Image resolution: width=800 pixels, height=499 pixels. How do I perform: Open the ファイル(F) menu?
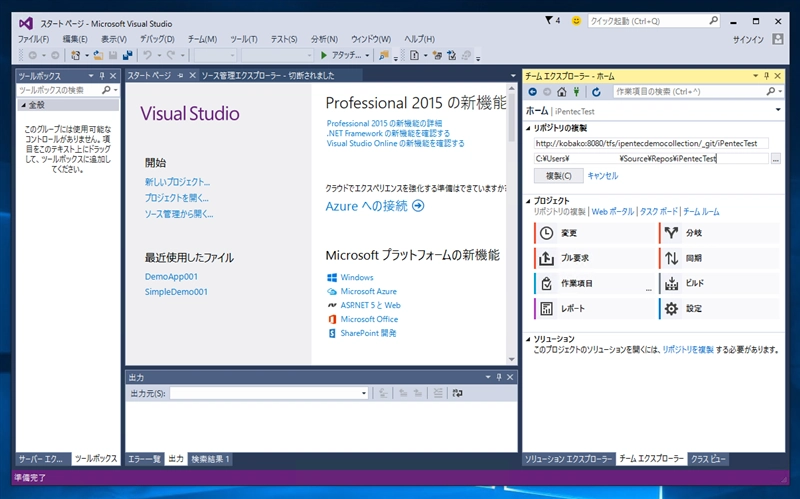(34, 39)
